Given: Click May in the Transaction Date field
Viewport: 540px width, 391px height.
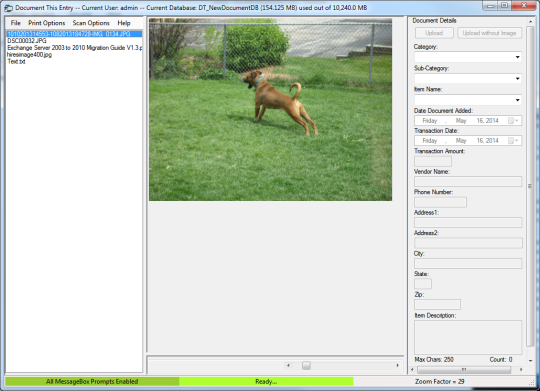Looking at the screenshot, I should coord(461,141).
